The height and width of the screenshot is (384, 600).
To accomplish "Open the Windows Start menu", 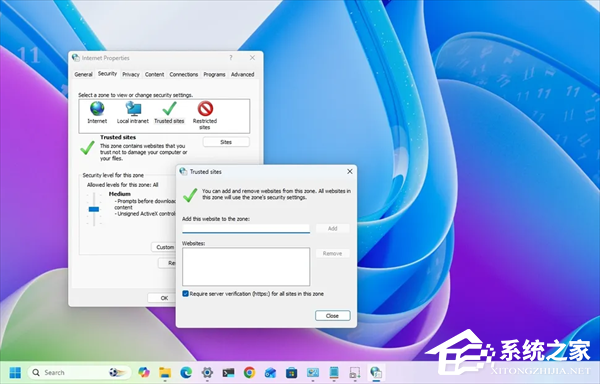I will coord(15,372).
